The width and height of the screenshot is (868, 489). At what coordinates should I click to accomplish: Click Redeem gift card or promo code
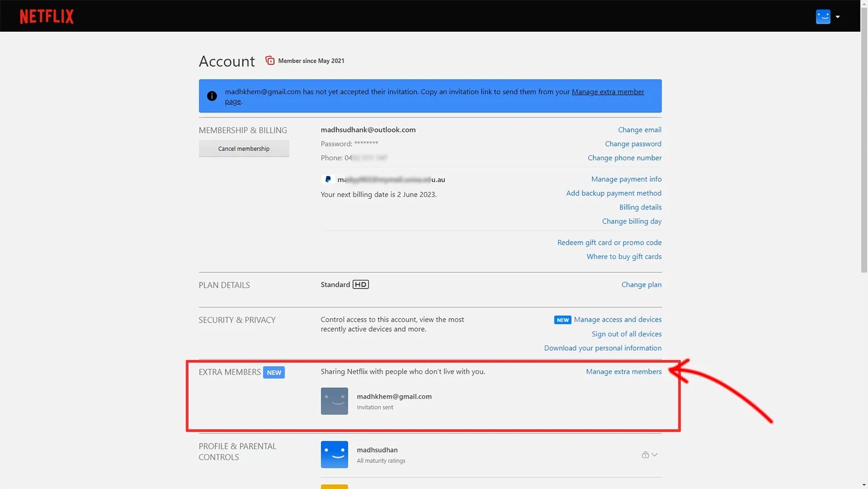tap(609, 242)
